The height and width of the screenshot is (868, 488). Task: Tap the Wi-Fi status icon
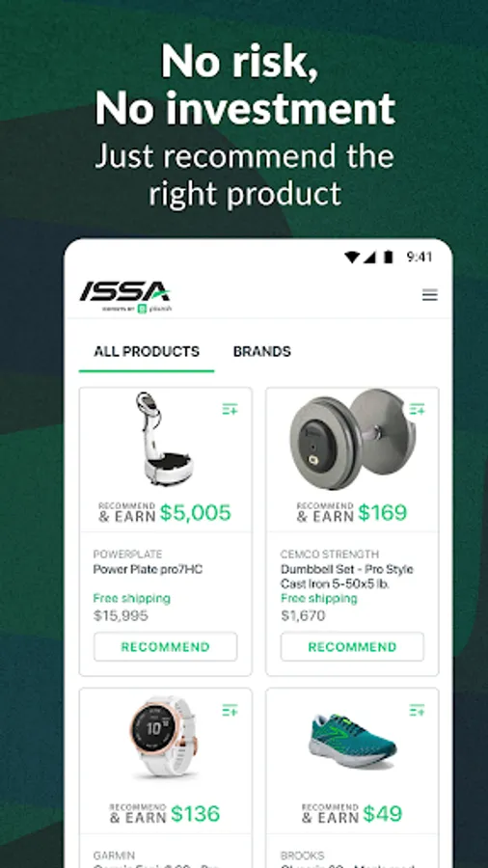pos(351,257)
